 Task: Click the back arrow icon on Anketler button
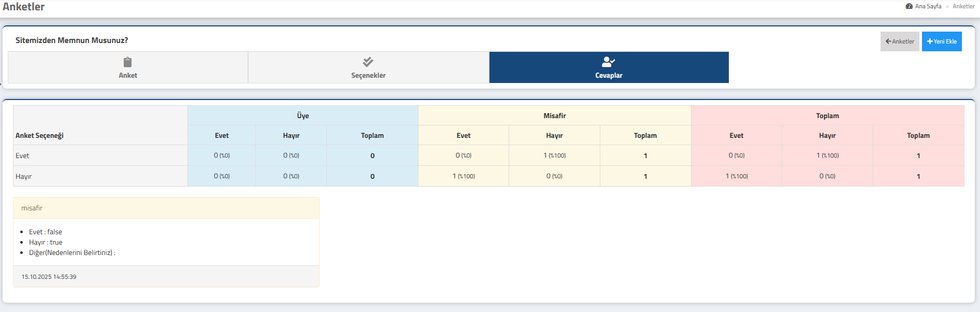click(888, 41)
